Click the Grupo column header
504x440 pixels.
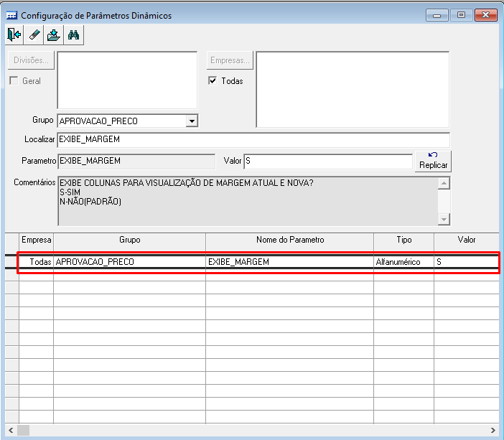pos(129,240)
